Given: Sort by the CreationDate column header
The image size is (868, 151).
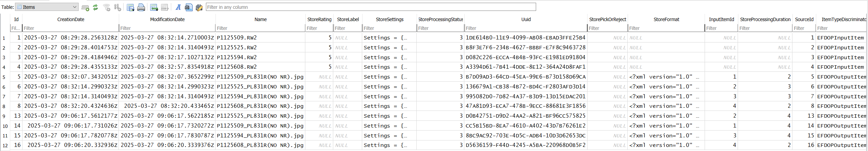Looking at the screenshot, I should click(x=71, y=19).
